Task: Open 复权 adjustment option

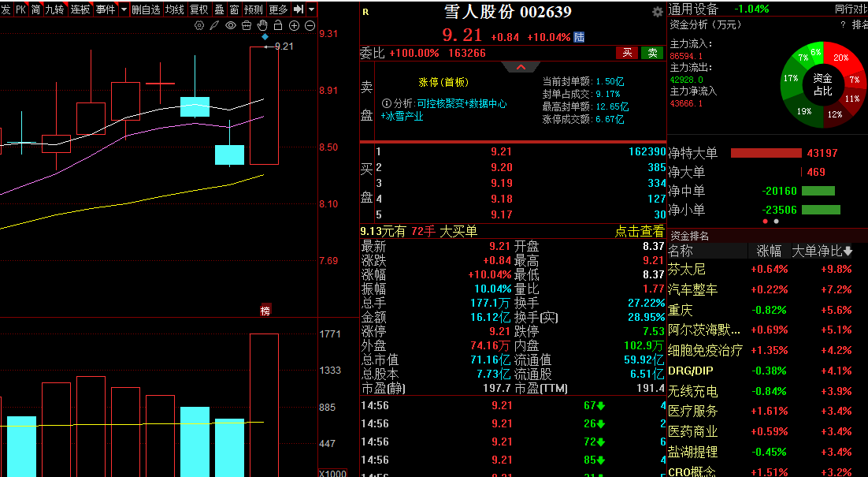Action: pos(199,9)
